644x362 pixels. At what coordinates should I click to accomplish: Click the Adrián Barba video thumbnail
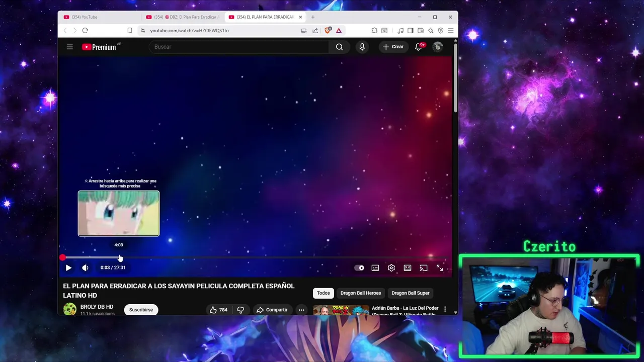click(x=341, y=311)
